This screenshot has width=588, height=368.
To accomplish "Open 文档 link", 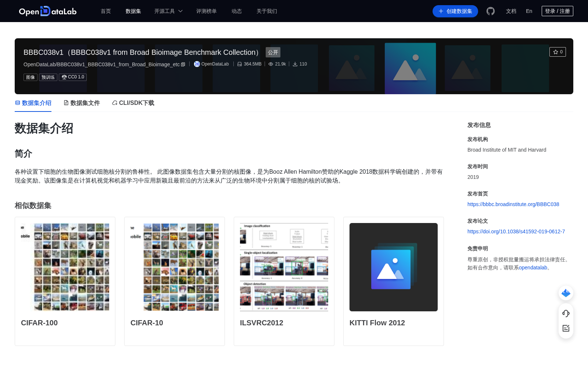I will (511, 11).
